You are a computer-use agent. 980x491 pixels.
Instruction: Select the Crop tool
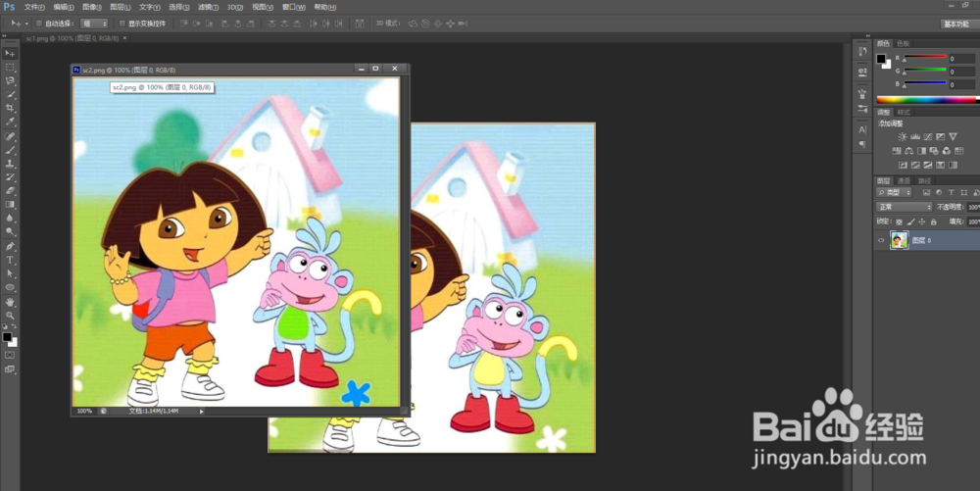10,109
